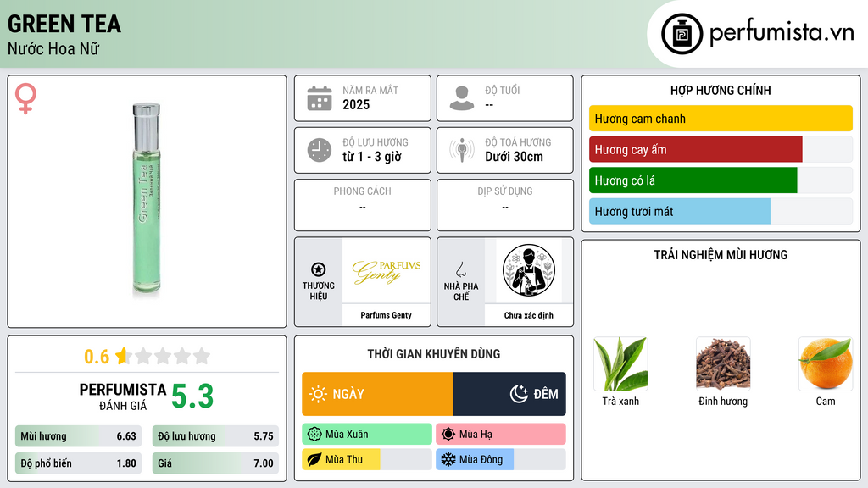Click the leaf icon beside Mùa Thu
This screenshot has height=488, width=868.
coord(314,459)
